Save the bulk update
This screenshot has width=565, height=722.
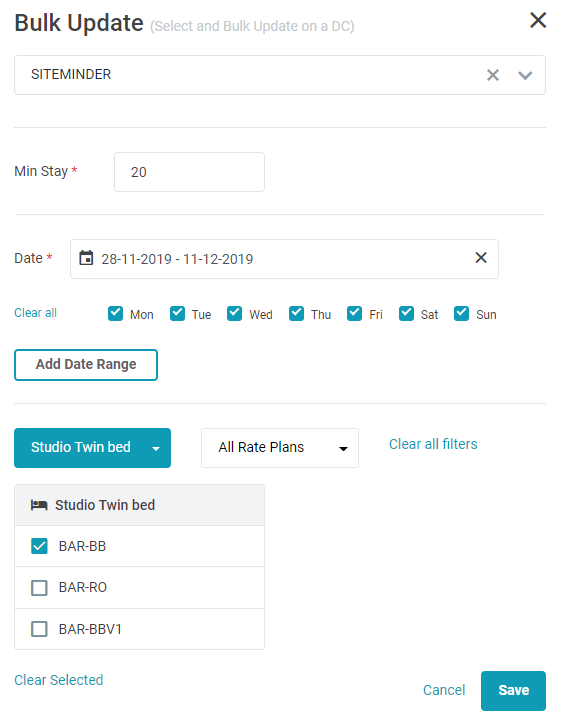pos(513,691)
